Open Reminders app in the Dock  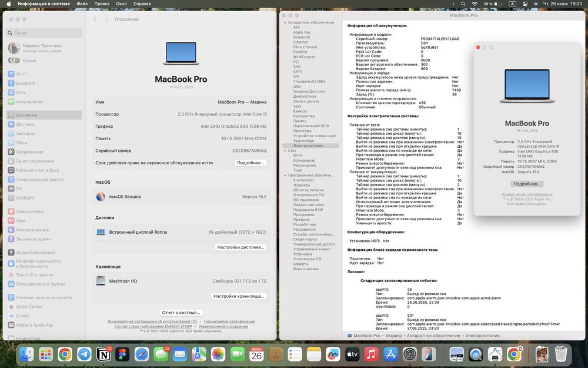pos(295,354)
